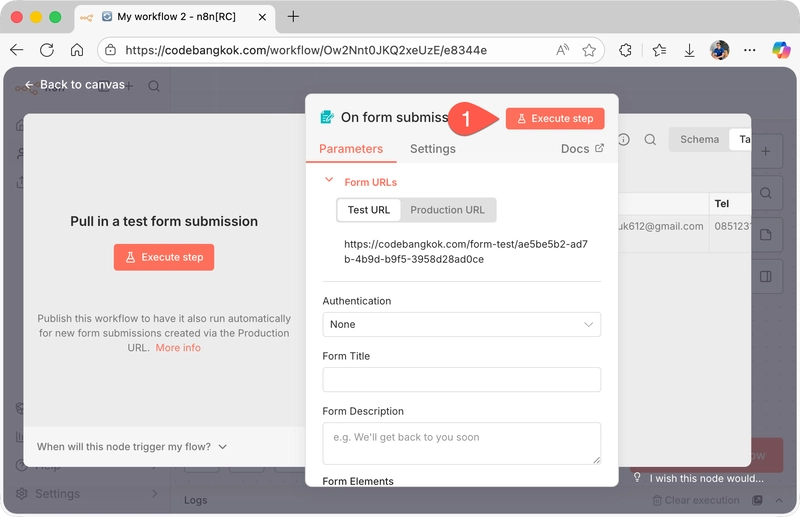The height and width of the screenshot is (517, 800).
Task: Switch to the Settings tab
Action: point(432,149)
